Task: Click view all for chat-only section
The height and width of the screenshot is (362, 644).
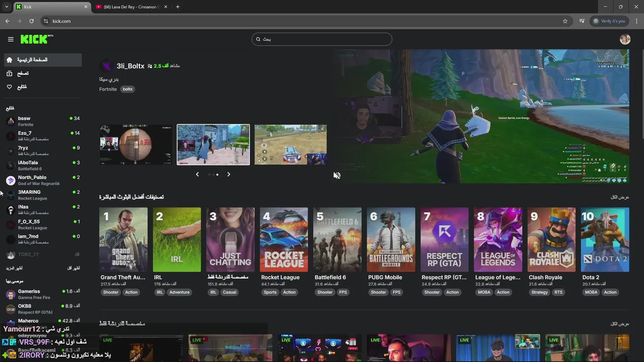Action: [620, 324]
